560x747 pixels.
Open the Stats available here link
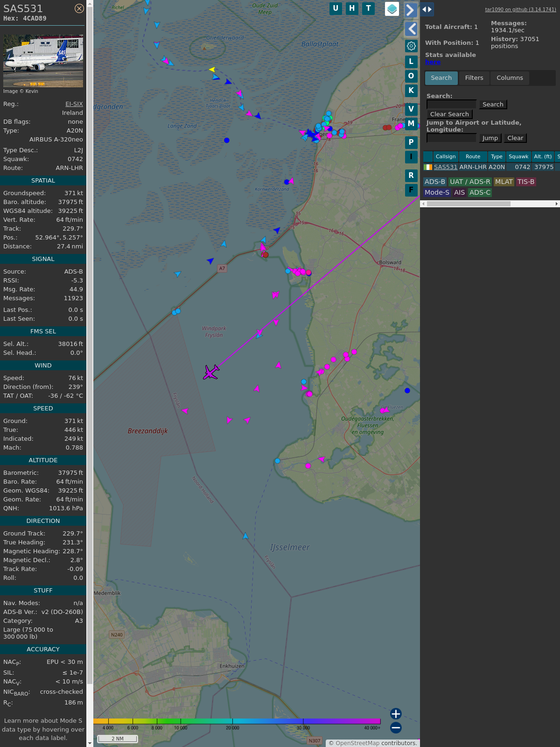(x=433, y=62)
